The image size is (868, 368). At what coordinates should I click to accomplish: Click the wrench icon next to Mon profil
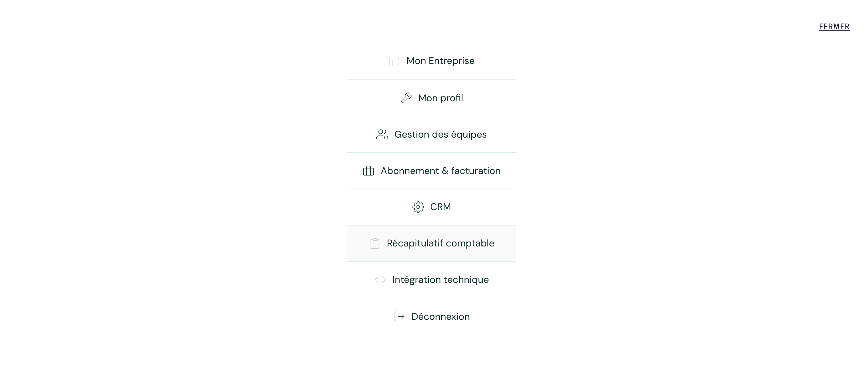(x=406, y=98)
